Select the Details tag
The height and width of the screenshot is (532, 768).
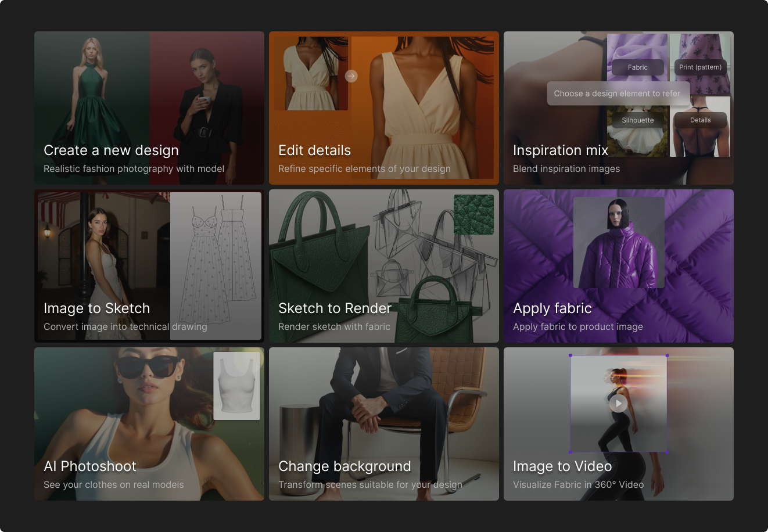pyautogui.click(x=700, y=120)
